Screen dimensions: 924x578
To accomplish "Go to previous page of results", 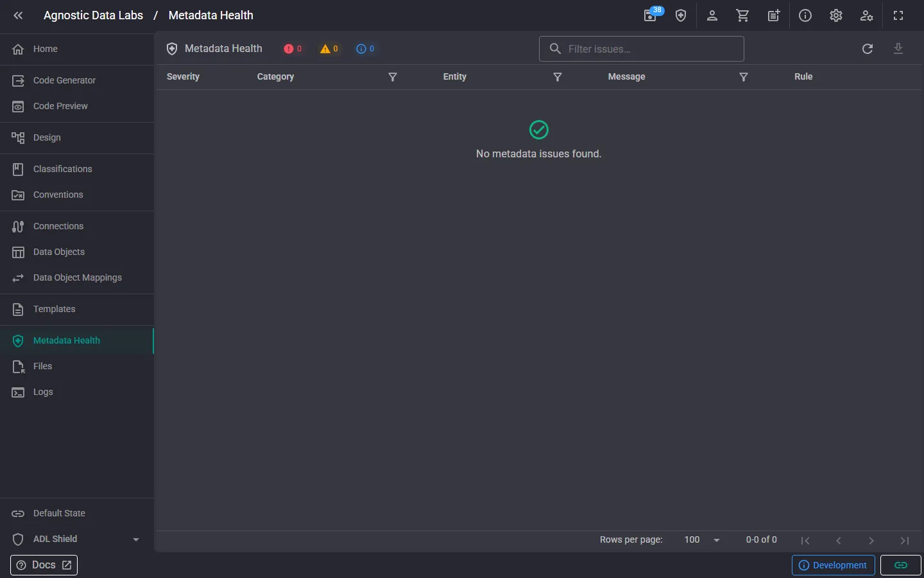I will pos(839,540).
